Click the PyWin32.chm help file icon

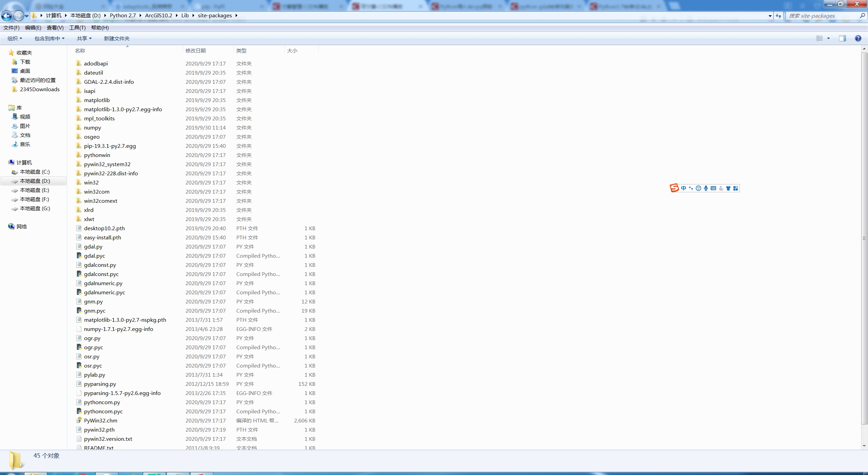pos(79,420)
